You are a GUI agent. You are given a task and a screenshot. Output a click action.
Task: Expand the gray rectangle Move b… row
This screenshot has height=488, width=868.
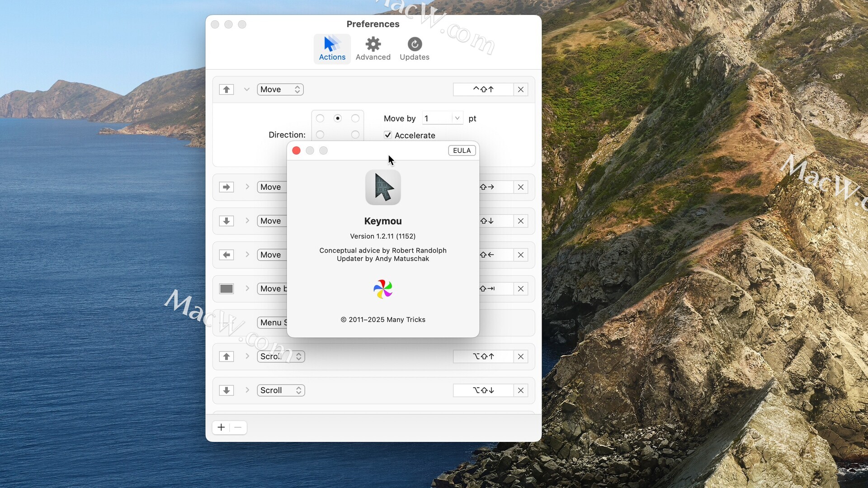point(247,289)
